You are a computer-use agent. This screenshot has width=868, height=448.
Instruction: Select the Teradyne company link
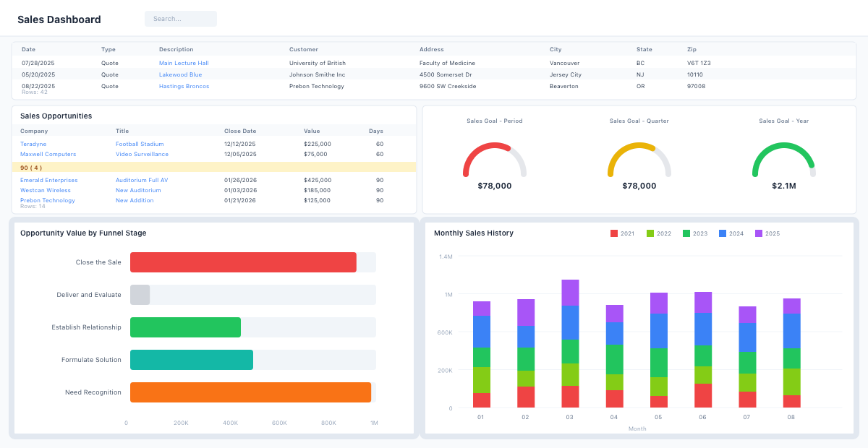click(33, 144)
